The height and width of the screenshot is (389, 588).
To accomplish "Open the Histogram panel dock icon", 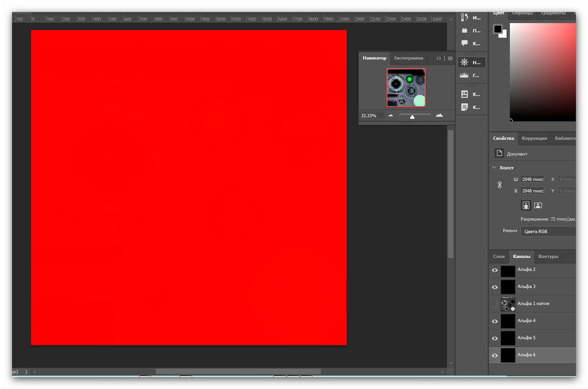I will (x=465, y=75).
